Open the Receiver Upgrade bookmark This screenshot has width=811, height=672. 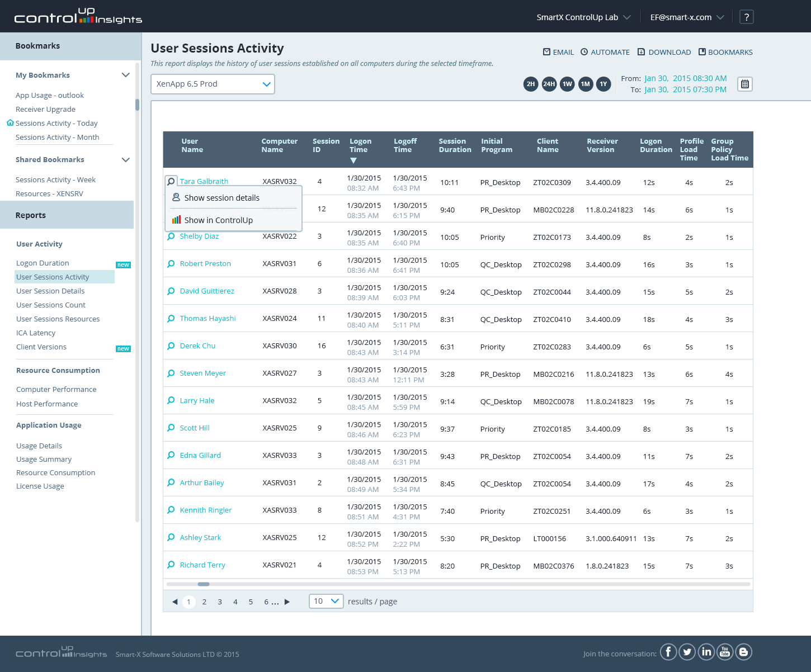pyautogui.click(x=45, y=109)
